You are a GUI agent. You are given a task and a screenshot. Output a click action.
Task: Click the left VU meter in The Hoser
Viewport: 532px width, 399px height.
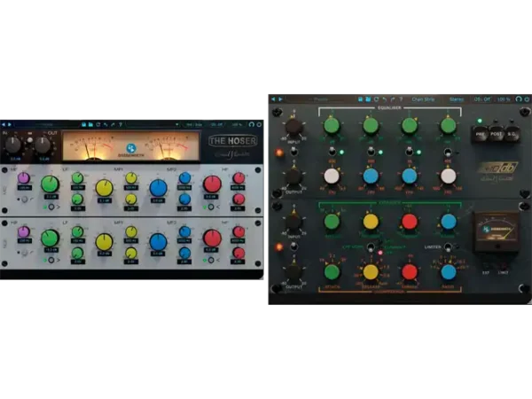94,147
